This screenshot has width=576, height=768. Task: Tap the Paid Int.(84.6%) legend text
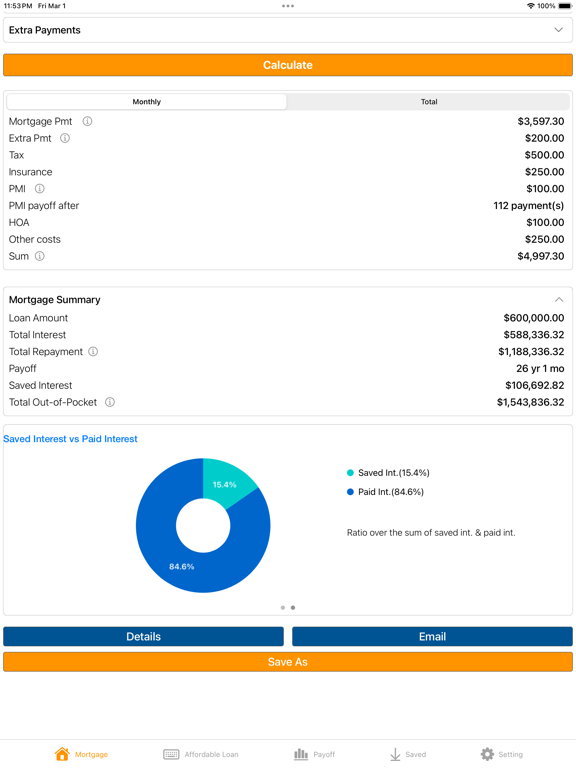click(391, 492)
